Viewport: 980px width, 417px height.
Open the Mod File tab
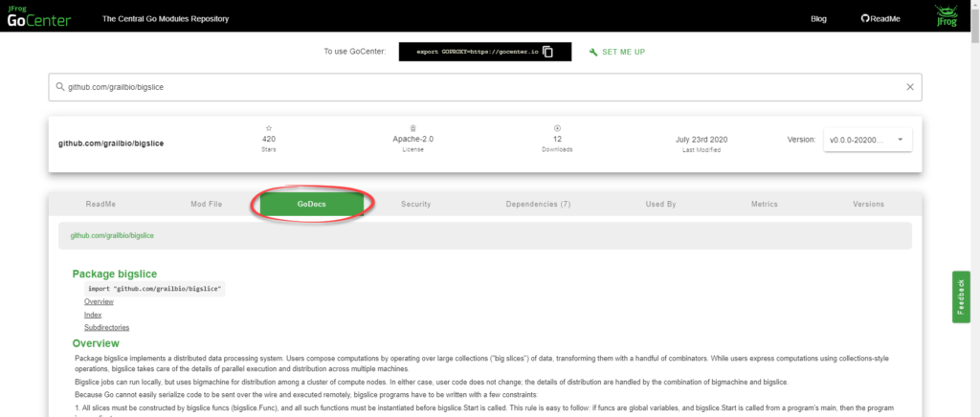pyautogui.click(x=206, y=204)
